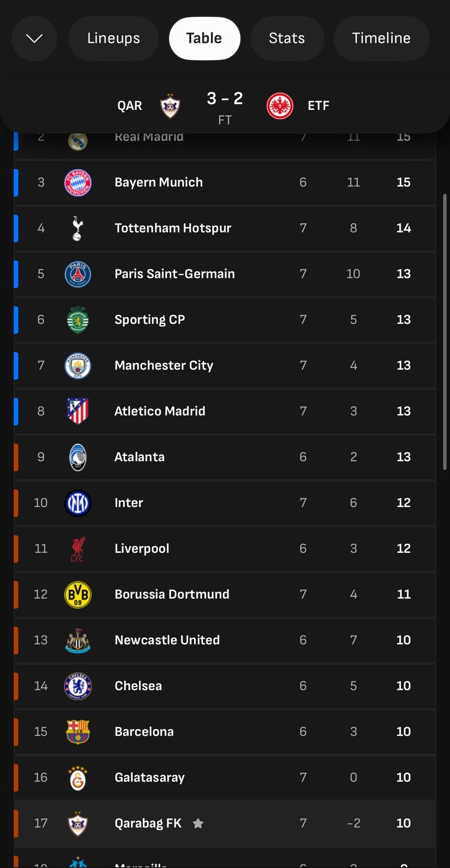Click the Paris Saint-Germain crest

tap(78, 274)
